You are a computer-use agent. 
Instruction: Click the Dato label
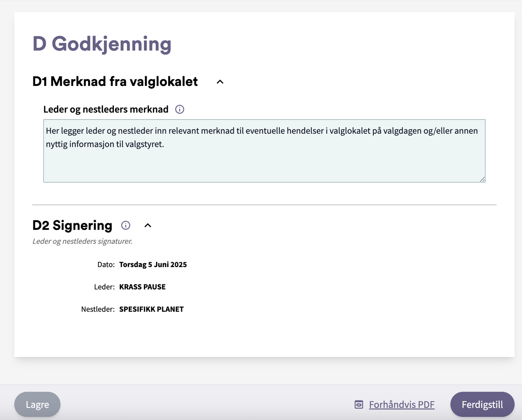pos(106,265)
